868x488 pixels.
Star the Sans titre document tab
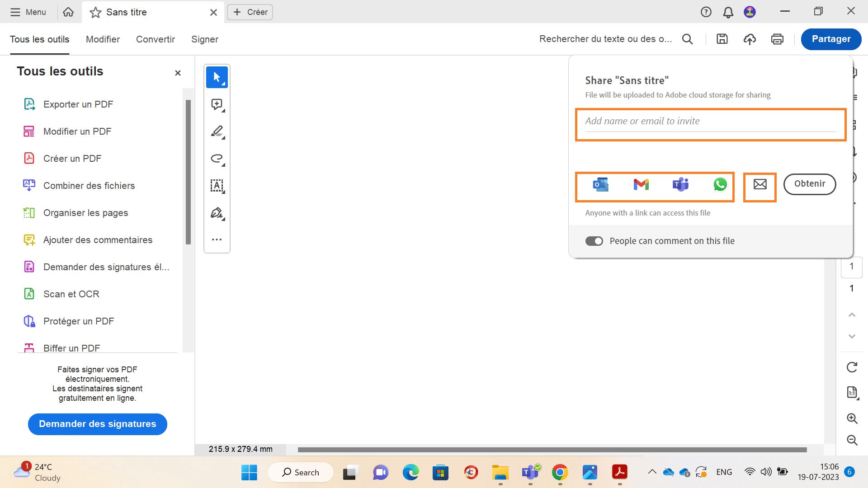coord(95,13)
